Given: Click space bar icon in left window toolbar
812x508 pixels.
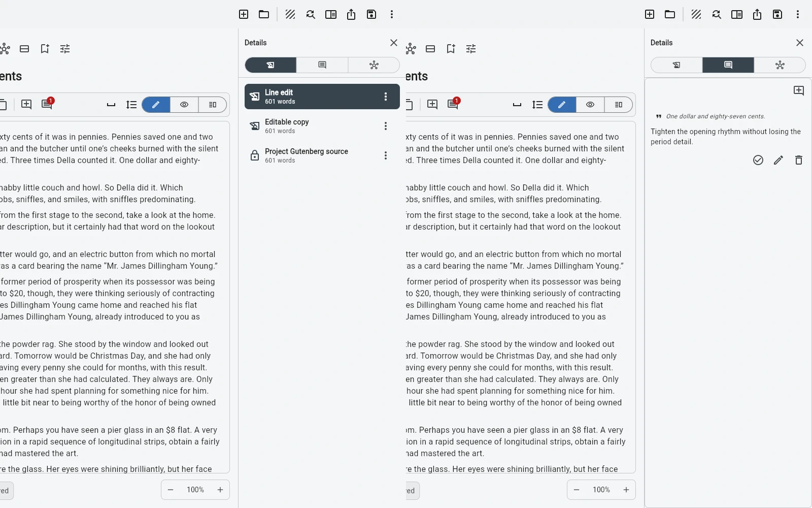Looking at the screenshot, I should click(x=111, y=105).
